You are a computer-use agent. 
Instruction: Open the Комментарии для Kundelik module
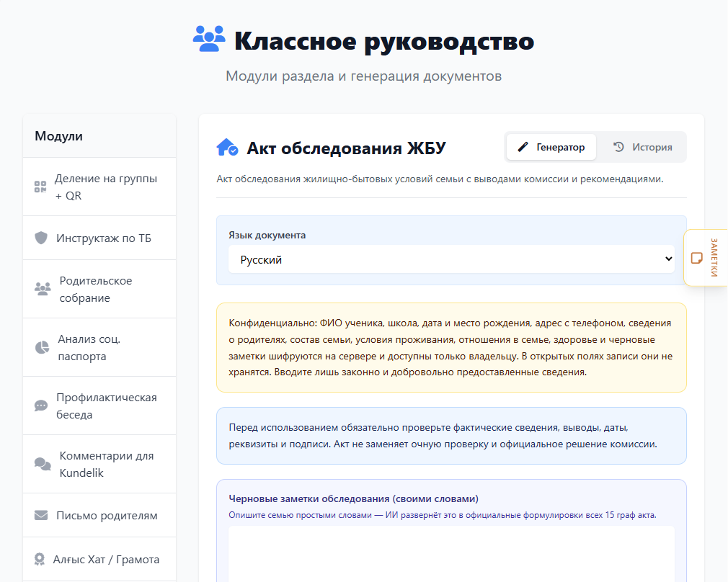tap(99, 464)
